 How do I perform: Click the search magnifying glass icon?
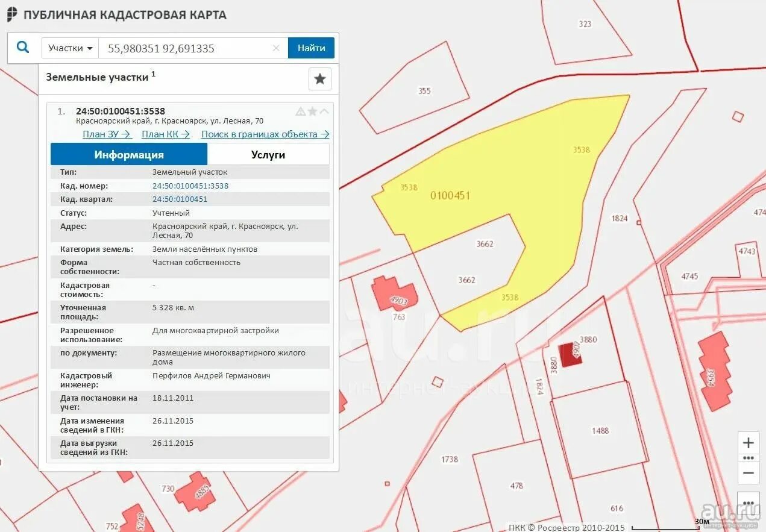pyautogui.click(x=23, y=47)
